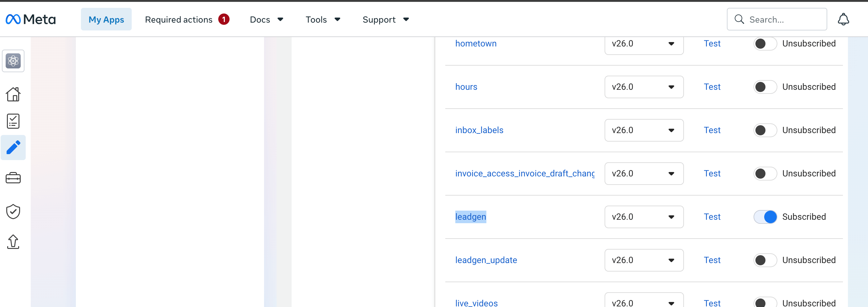Open the briefcase icon in sidebar
The height and width of the screenshot is (307, 868).
click(13, 178)
